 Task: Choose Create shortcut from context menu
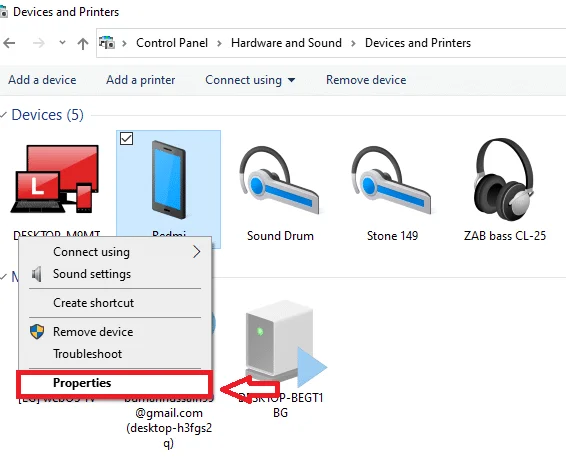point(115,303)
